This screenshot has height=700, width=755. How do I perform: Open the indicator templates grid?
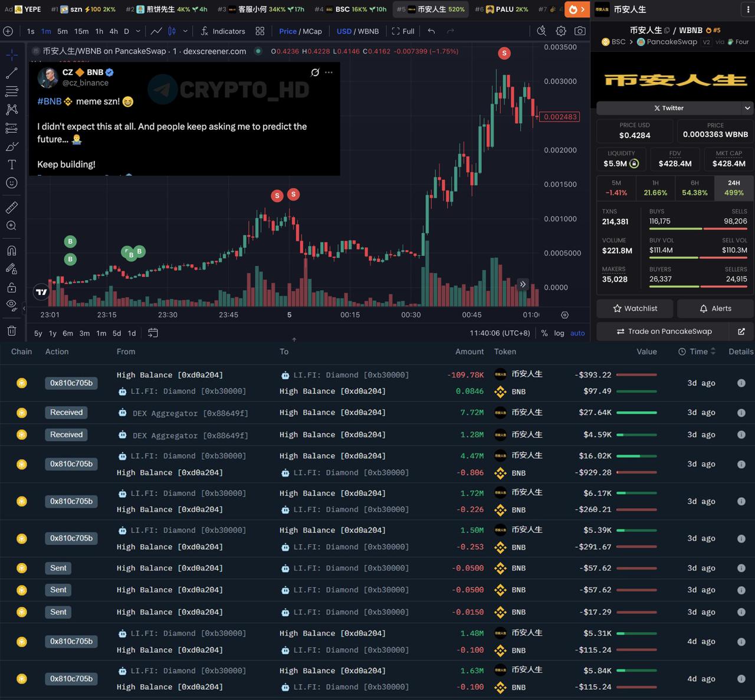pyautogui.click(x=260, y=31)
